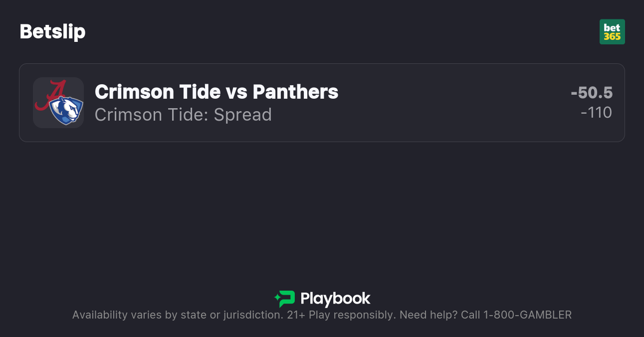Viewport: 644px width, 337px height.
Task: Click the blank area below the bet card
Action: coord(322,209)
